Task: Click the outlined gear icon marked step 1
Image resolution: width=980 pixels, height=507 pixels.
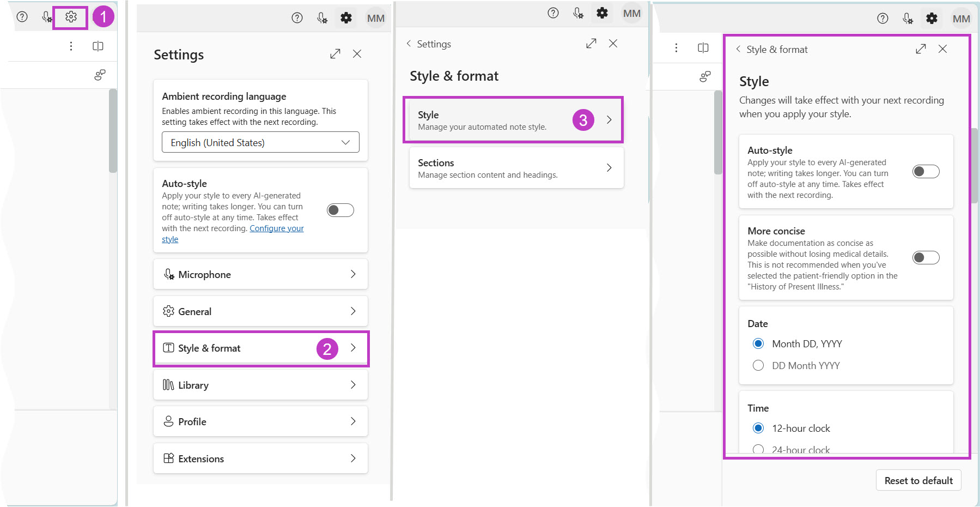Action: click(x=71, y=17)
